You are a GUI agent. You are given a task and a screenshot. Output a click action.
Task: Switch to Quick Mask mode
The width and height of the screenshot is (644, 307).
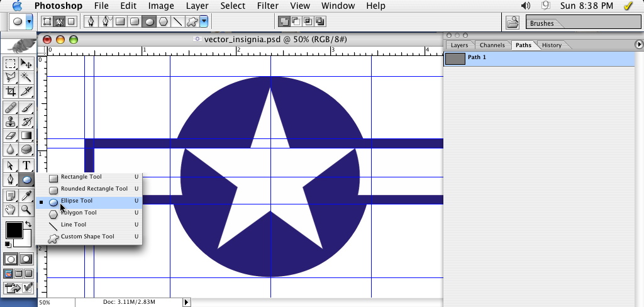coord(26,259)
